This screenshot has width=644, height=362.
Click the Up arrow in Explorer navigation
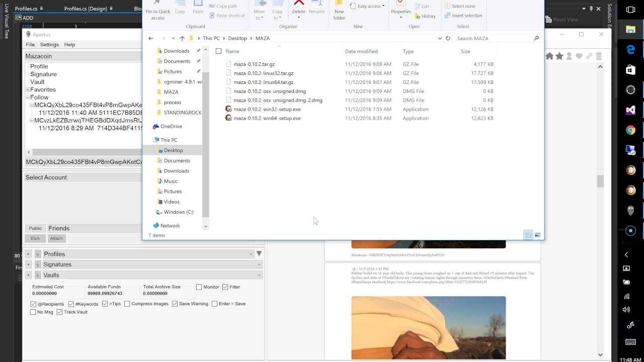(182, 38)
